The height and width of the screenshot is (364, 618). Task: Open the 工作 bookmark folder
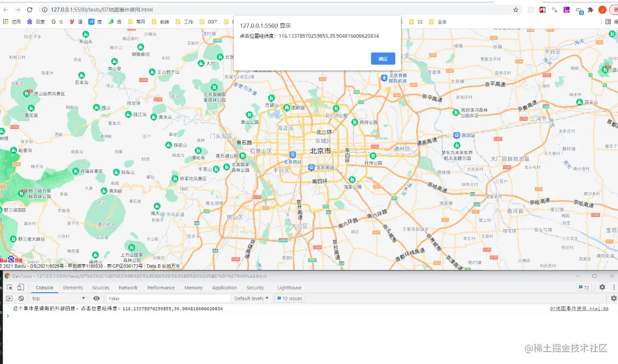point(184,22)
